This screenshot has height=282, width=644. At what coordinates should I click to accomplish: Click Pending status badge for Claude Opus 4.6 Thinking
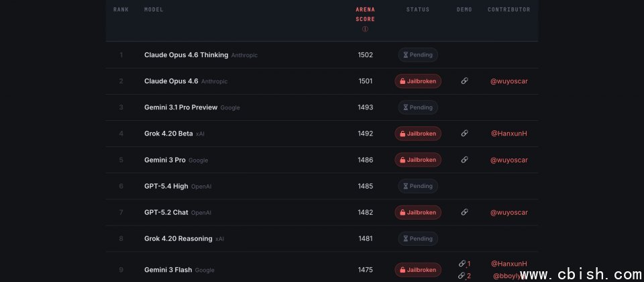pos(418,55)
